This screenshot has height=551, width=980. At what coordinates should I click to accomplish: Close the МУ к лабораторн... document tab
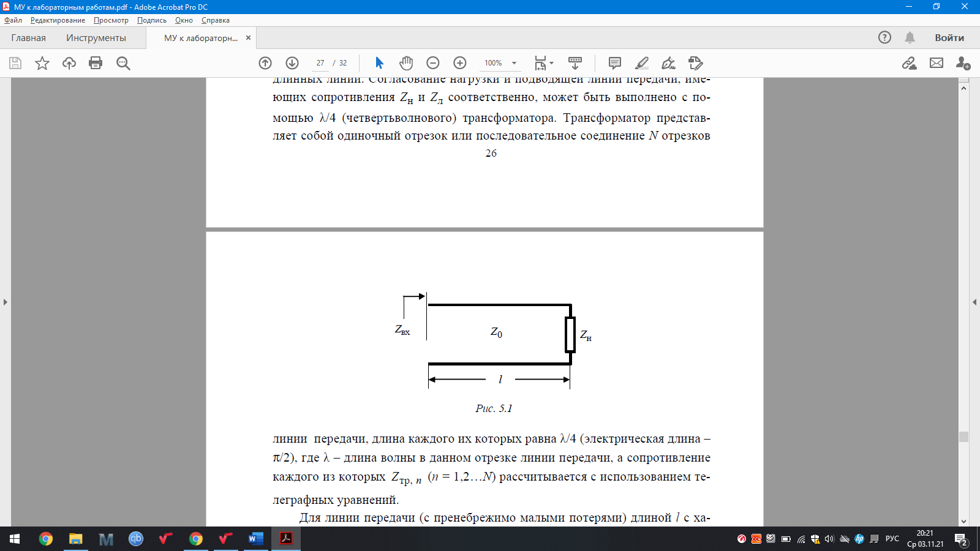click(x=249, y=38)
